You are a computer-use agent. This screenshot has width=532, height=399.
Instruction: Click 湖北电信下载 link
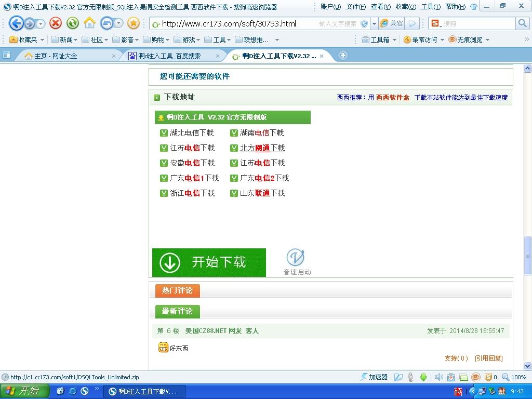(x=192, y=133)
